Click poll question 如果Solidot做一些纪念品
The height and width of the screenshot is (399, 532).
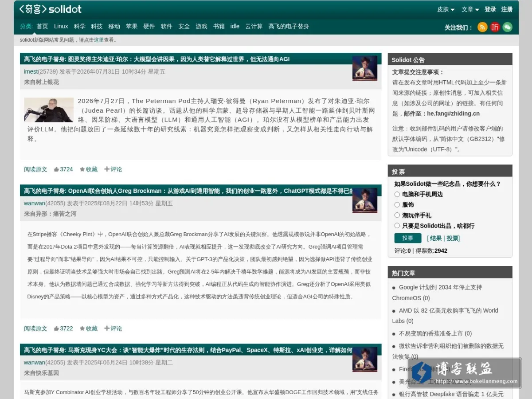coord(447,184)
